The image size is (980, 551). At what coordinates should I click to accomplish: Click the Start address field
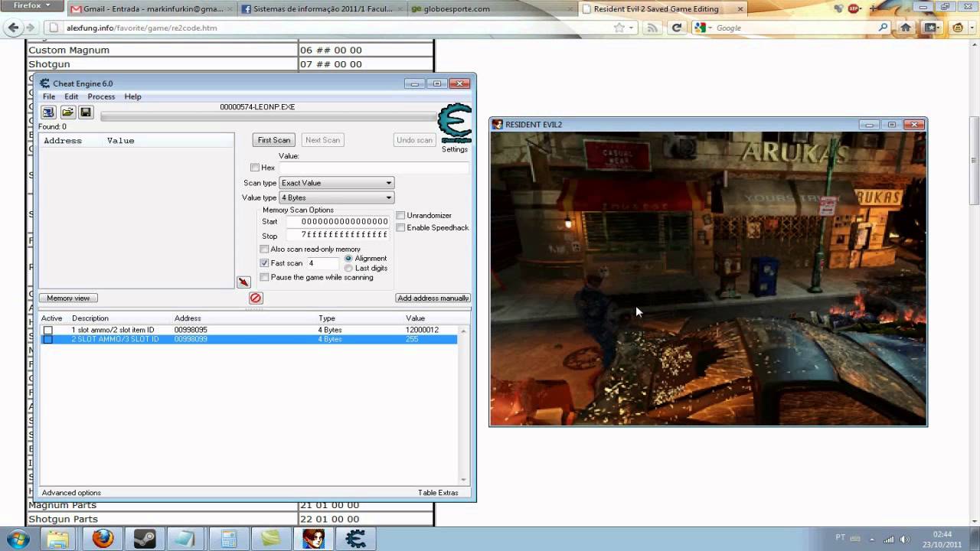coord(337,222)
